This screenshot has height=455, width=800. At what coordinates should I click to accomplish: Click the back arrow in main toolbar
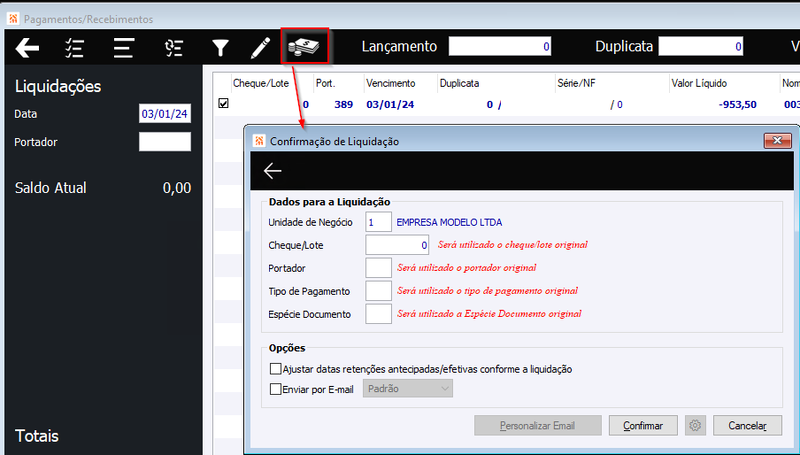coord(28,48)
